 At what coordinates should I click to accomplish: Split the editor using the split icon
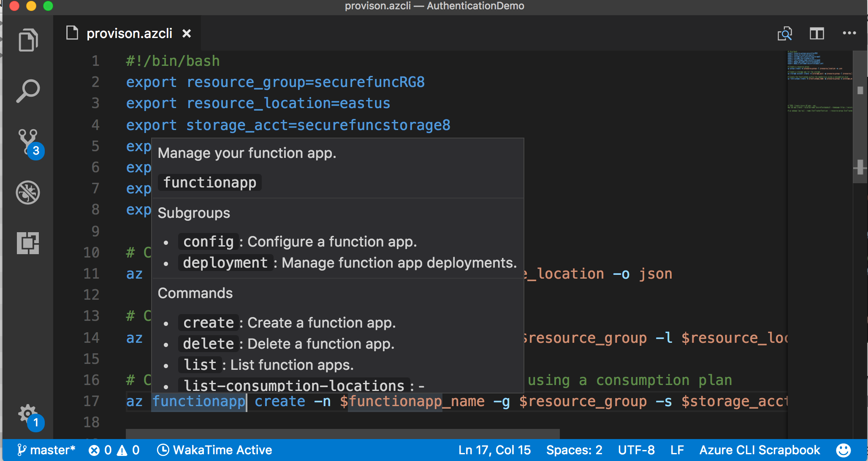(x=816, y=33)
